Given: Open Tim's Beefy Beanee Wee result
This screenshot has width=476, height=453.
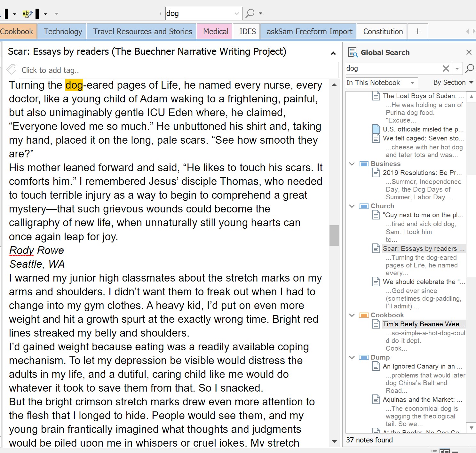Looking at the screenshot, I should [x=424, y=324].
